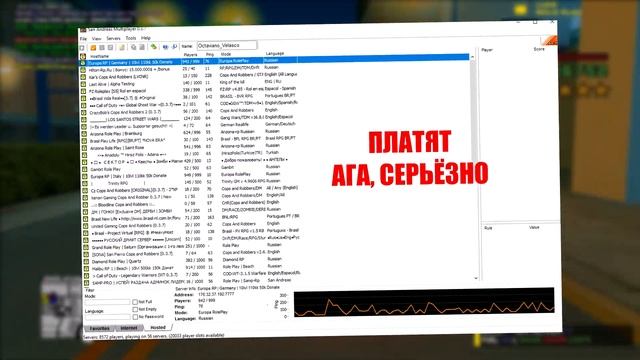
Task: Toggle the No Password filter checkbox
Action: tap(135, 317)
